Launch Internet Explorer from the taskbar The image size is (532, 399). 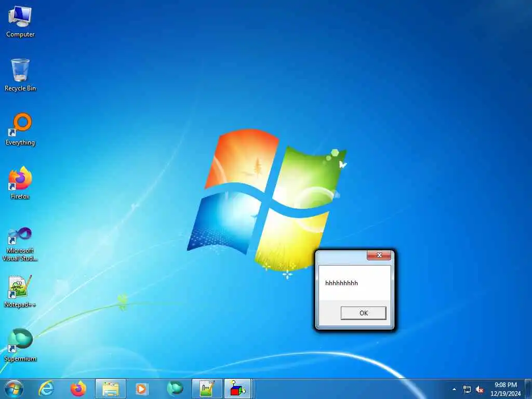(x=46, y=389)
